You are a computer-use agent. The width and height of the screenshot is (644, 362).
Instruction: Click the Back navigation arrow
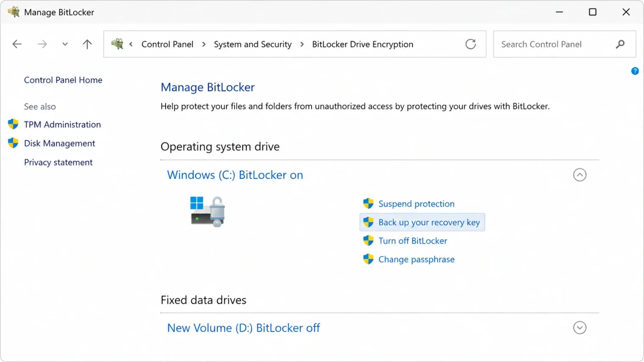[x=17, y=44]
